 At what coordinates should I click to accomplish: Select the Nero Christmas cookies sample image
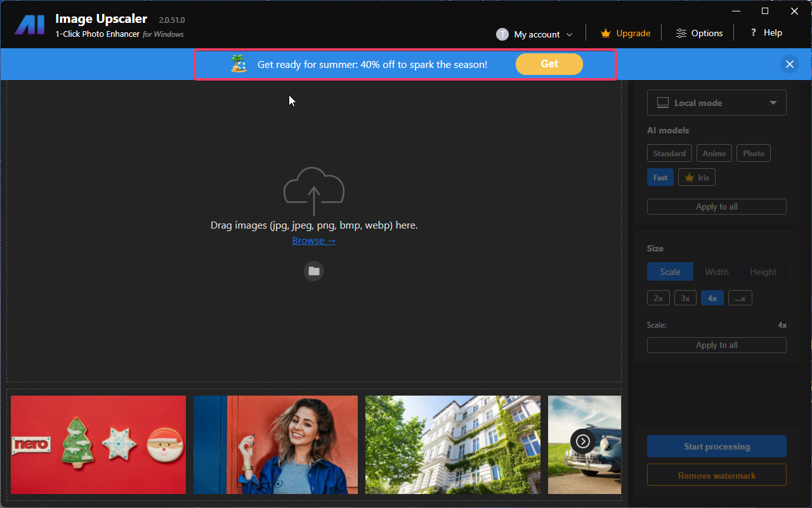[x=98, y=444]
